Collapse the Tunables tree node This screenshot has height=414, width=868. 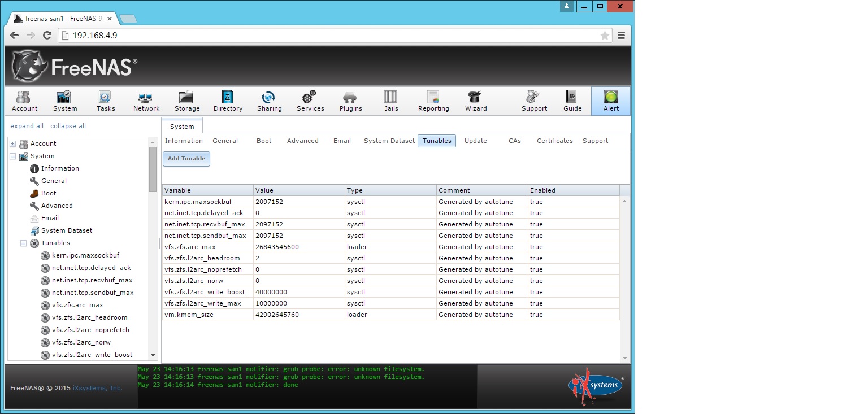pos(23,243)
